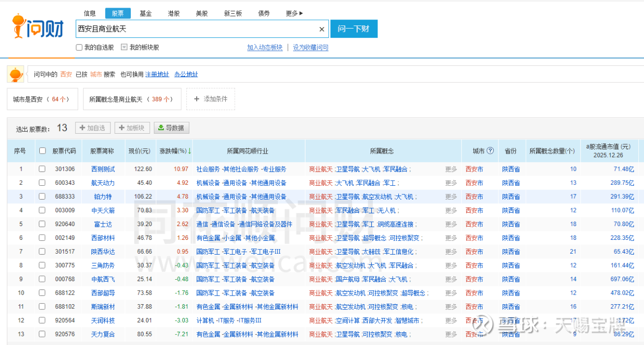The width and height of the screenshot is (644, 345).
Task: Expand 更多 concepts for 航天动力 row
Action: (451, 183)
